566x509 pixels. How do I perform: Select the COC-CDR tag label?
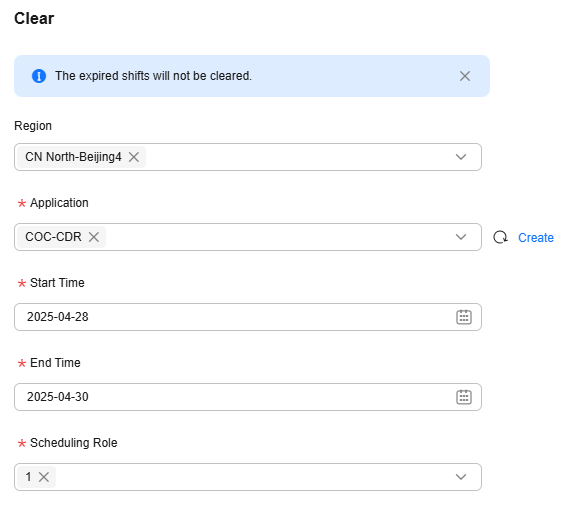tap(53, 237)
